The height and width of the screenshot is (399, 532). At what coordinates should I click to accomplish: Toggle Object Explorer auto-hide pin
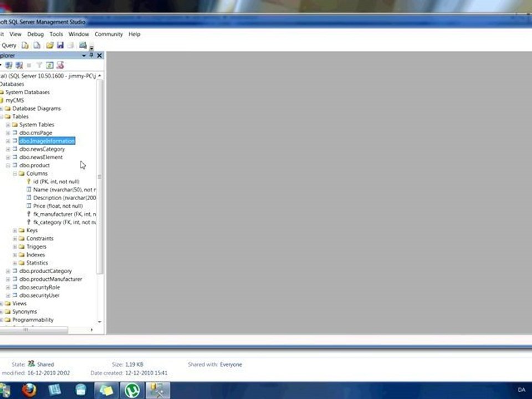[x=91, y=55]
